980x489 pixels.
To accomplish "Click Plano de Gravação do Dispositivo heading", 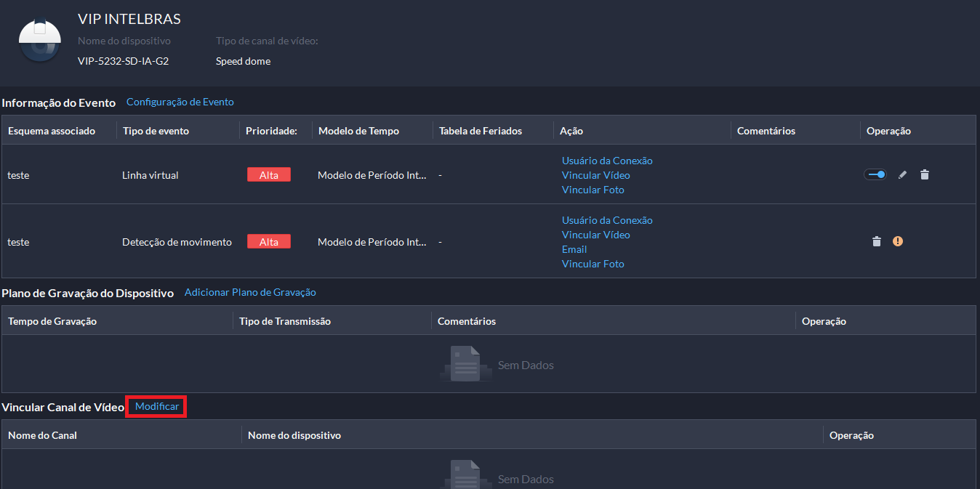I will 87,293.
